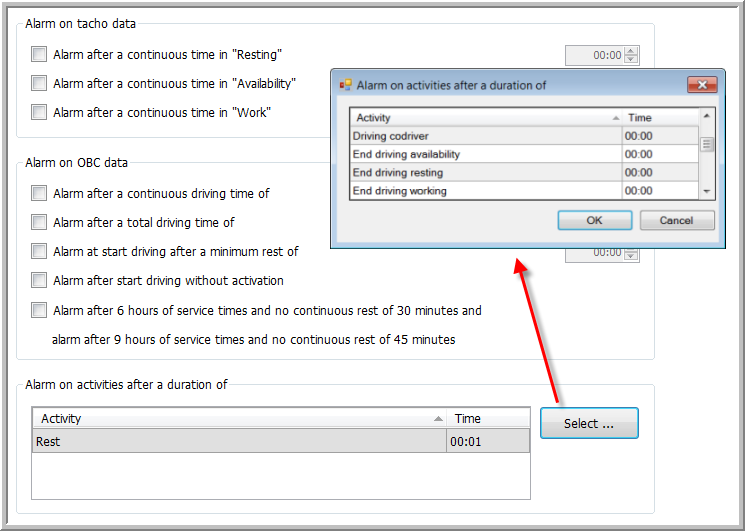Click the 00:01 time cell for Rest
The image size is (745, 531).
pos(487,441)
